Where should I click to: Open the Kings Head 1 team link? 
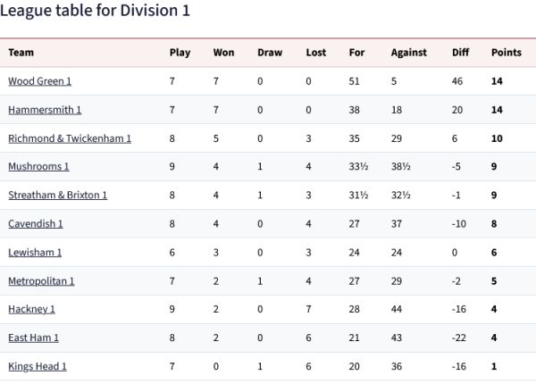coord(38,367)
